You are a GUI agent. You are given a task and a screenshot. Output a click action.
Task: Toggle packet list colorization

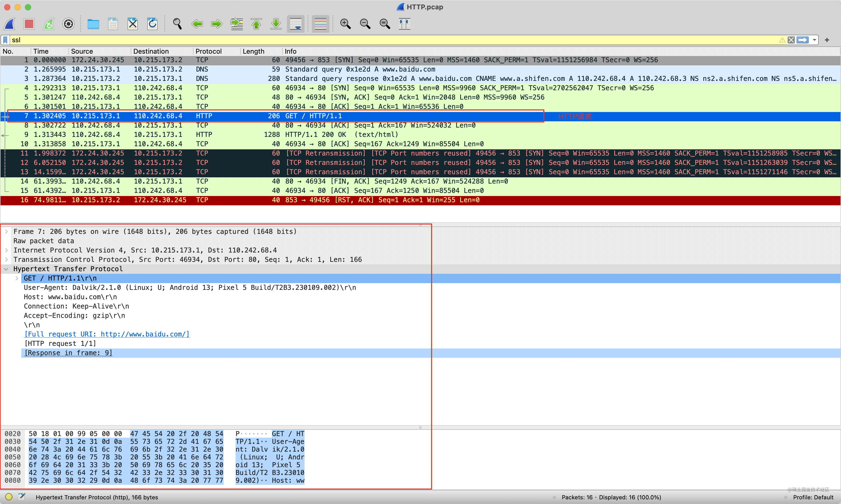tap(320, 24)
